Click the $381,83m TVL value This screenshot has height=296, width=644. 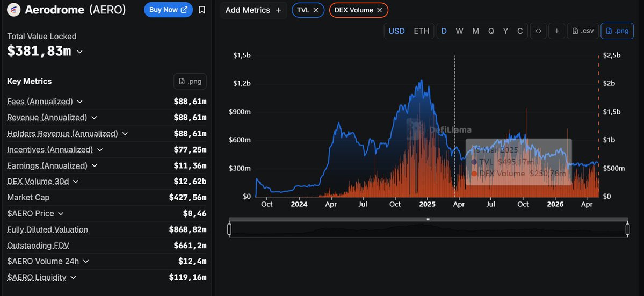pos(39,52)
